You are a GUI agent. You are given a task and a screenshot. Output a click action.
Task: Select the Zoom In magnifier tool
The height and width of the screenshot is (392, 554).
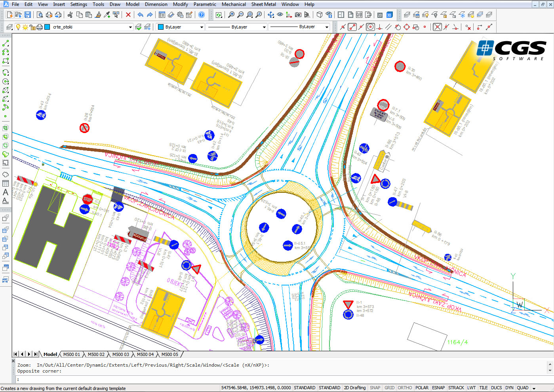(231, 15)
